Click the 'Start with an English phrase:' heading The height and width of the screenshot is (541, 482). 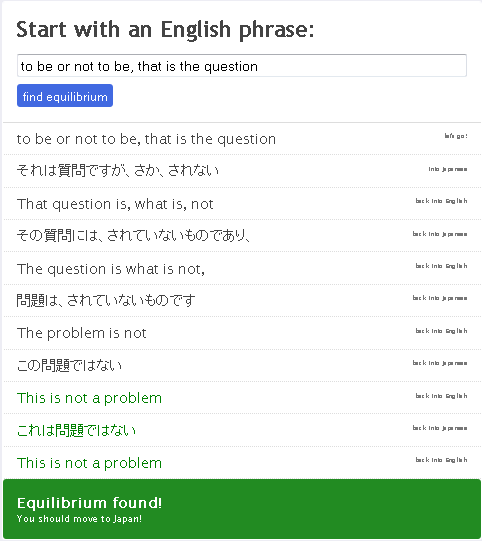[x=165, y=30]
